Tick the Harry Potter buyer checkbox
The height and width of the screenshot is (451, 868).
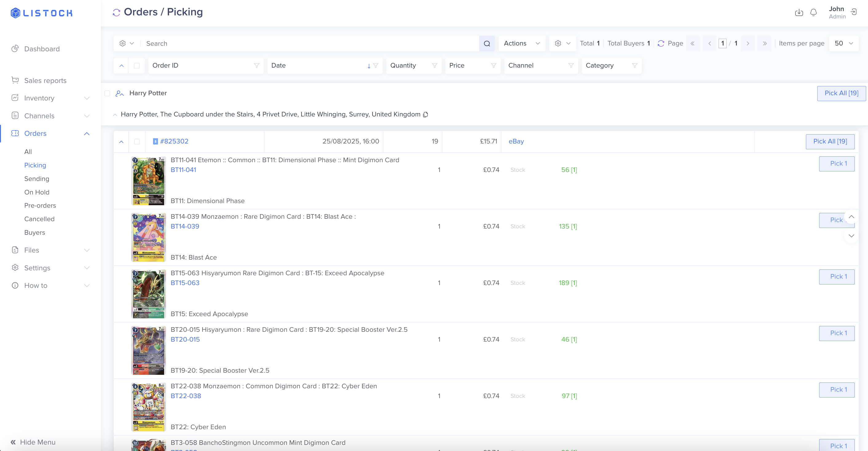click(x=107, y=93)
